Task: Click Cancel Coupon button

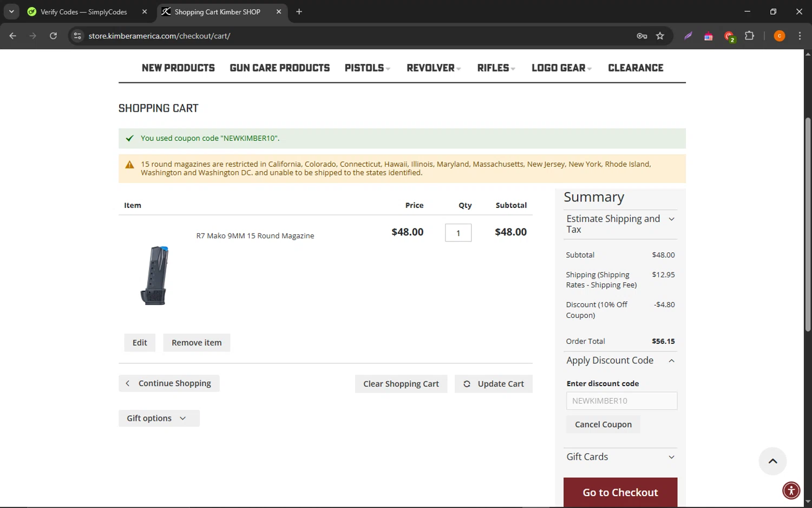Action: coord(603,425)
